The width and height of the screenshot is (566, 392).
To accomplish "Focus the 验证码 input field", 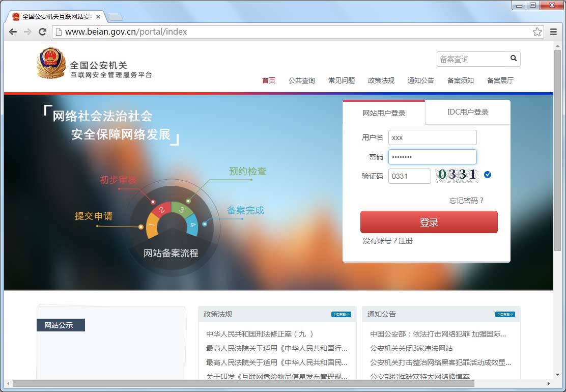I will pyautogui.click(x=410, y=176).
